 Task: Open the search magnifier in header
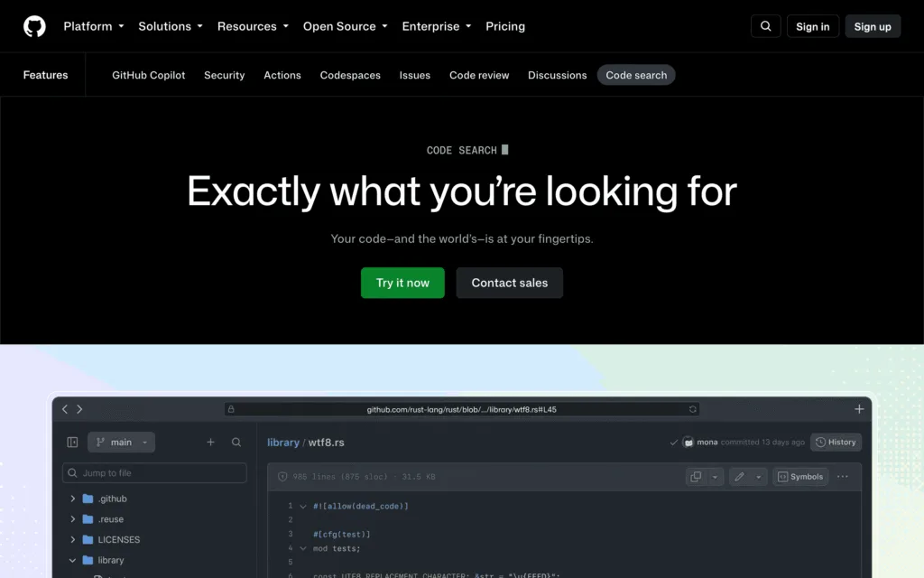point(765,26)
